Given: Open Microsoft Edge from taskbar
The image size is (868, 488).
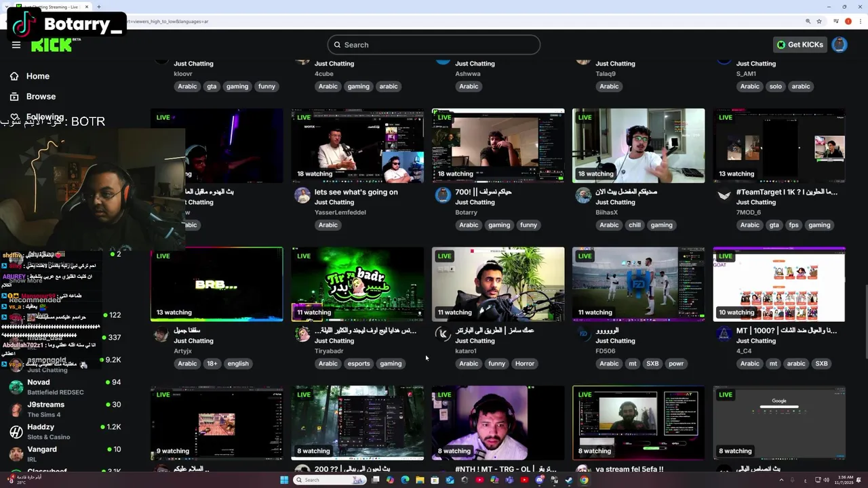Looking at the screenshot, I should coord(405,480).
